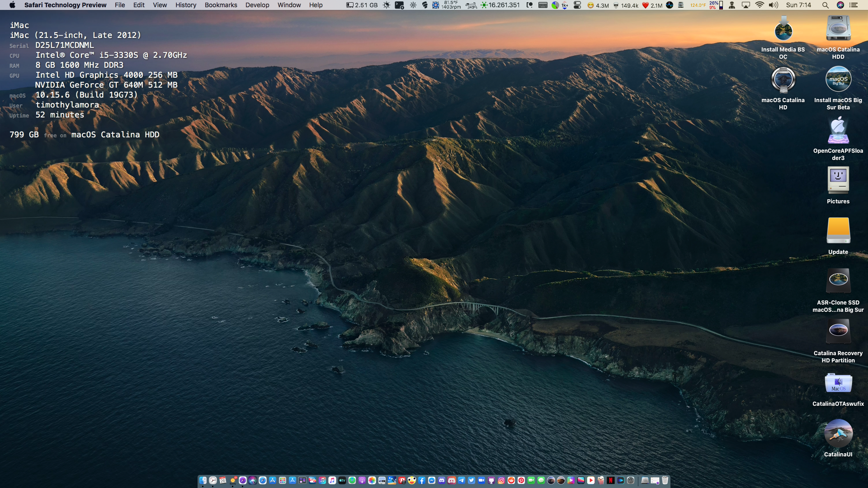Viewport: 868px width, 488px height.
Task: Open the History menu
Action: coord(186,5)
